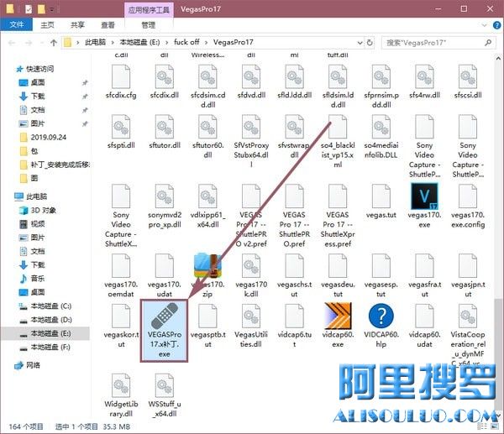
Task: Open the recent locations dropdown arrow
Action: tap(42, 43)
